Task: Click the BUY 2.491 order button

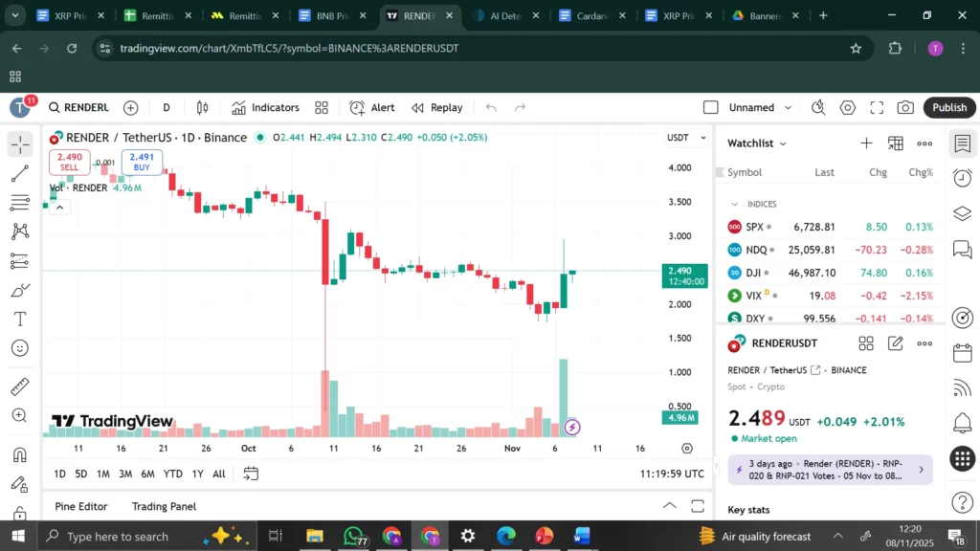Action: pos(142,162)
